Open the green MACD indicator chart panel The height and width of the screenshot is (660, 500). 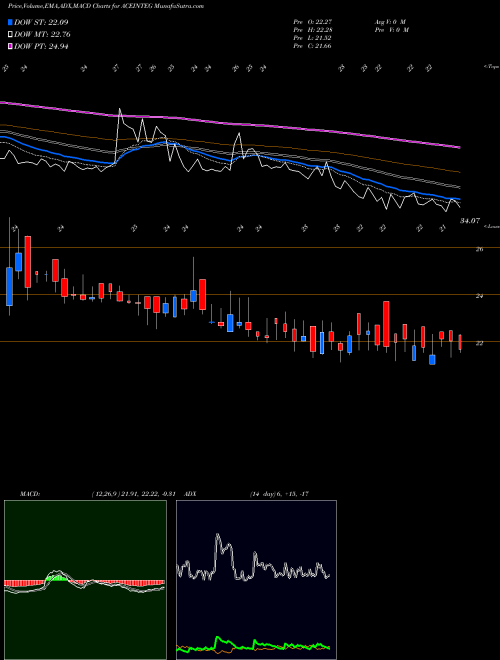(85, 580)
